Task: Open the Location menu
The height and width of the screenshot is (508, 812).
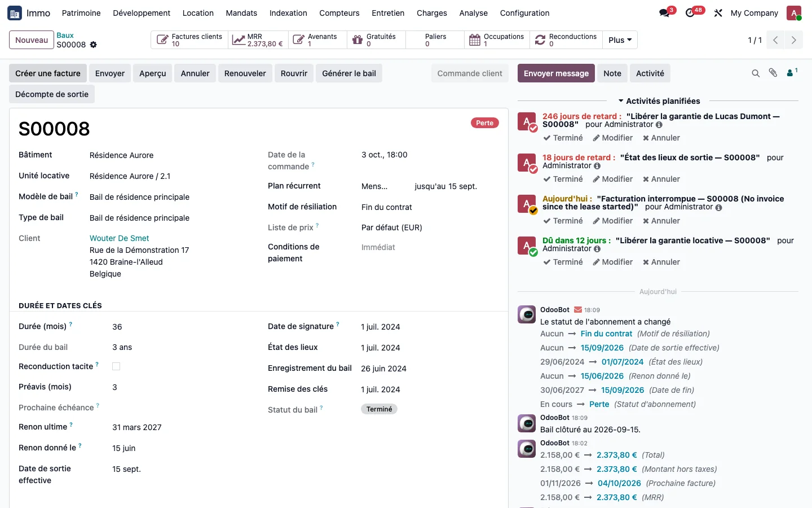Action: [198, 13]
